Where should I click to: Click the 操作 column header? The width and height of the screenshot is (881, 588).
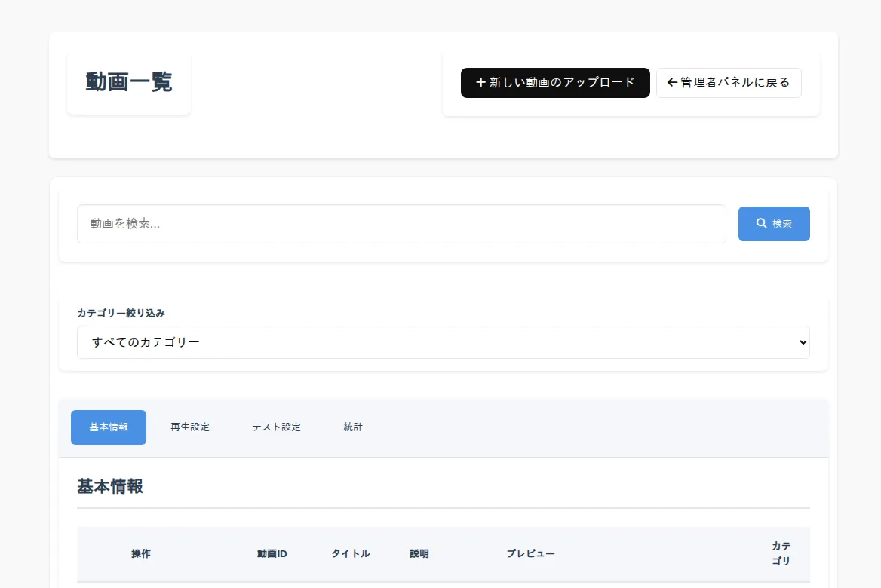pos(141,554)
